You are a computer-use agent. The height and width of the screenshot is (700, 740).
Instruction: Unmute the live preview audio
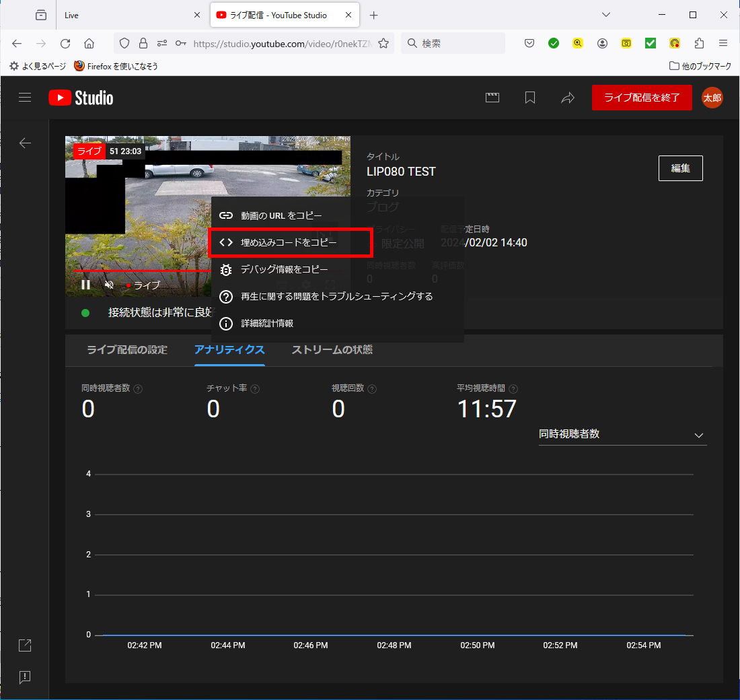109,285
